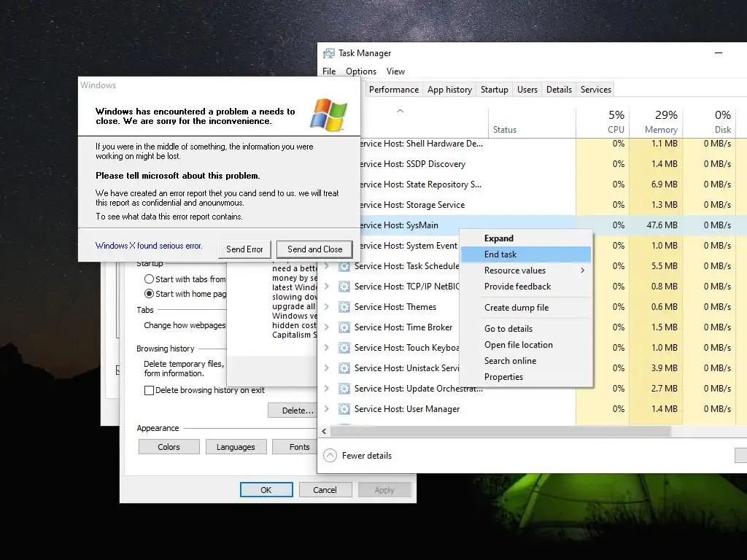This screenshot has width=747, height=560.
Task: Click the Task Manager horizontal scrollbar thumb
Action: (500, 432)
